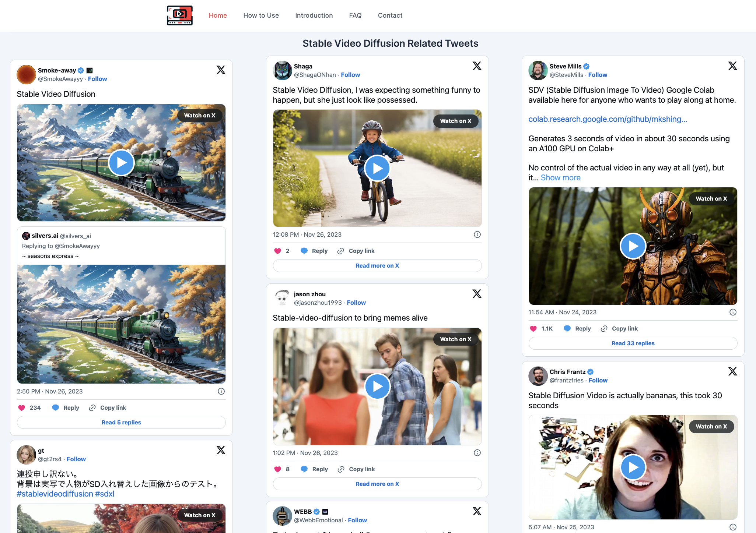The width and height of the screenshot is (756, 533).
Task: Open the seasons express reply image
Action: [x=121, y=324]
